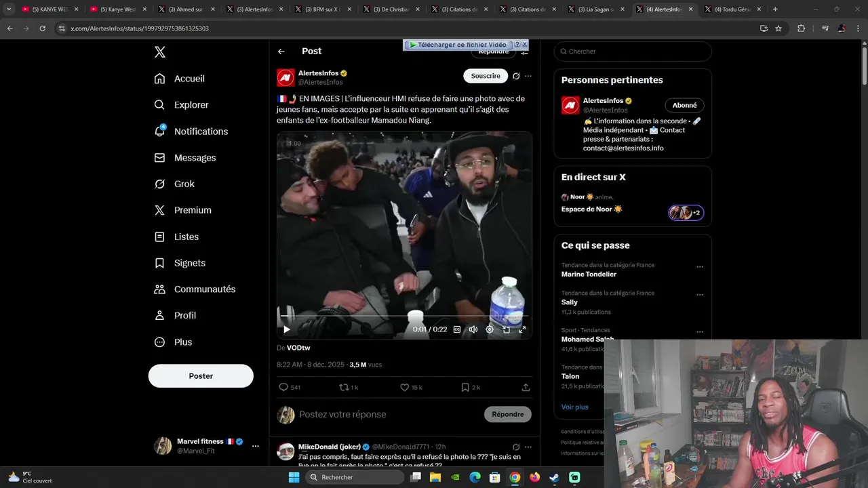Open options for Marine Tondelier trend
This screenshot has width=868, height=488.
[700, 267]
